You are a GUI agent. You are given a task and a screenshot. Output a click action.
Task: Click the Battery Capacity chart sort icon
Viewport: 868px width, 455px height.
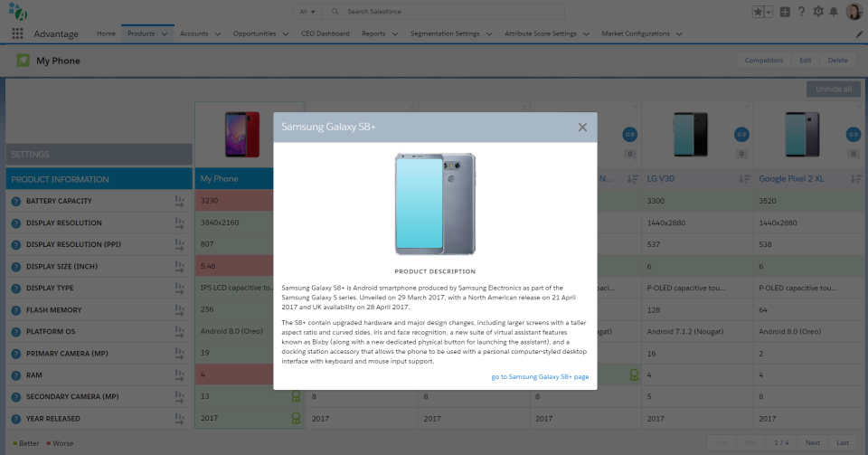(x=179, y=202)
